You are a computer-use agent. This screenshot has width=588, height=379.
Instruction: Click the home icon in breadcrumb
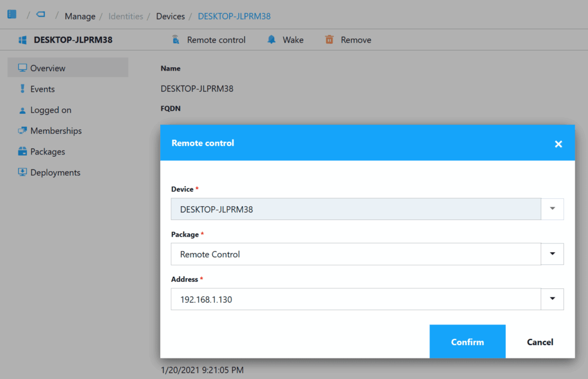click(12, 14)
